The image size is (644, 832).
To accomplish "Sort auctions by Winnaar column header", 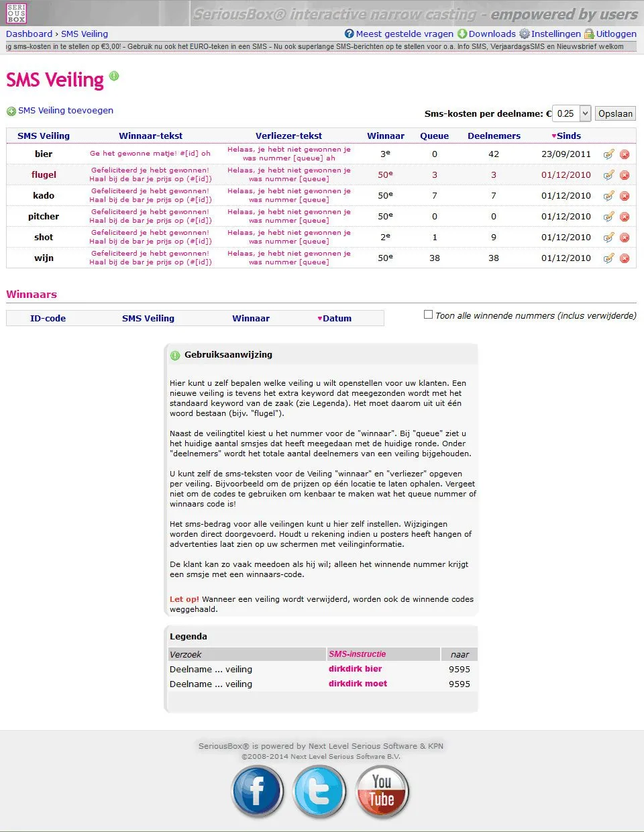I will pos(386,136).
